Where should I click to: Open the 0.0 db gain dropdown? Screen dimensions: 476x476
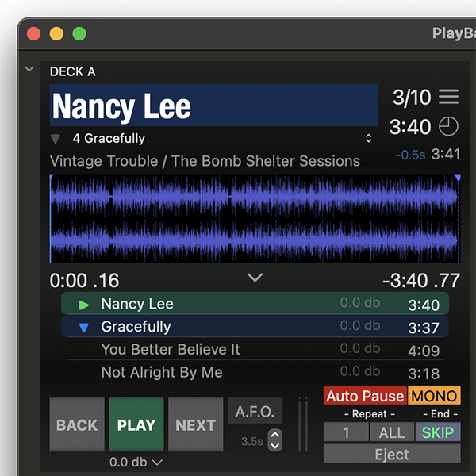[x=136, y=463]
